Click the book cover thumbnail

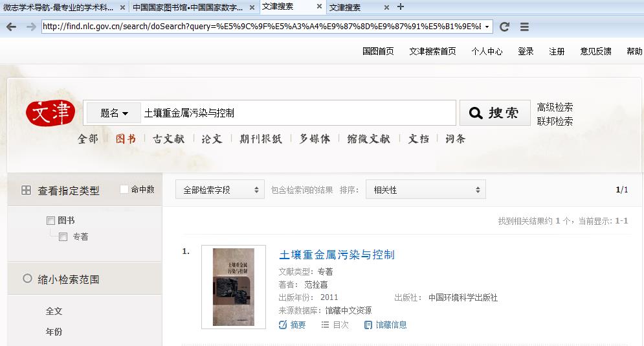234,287
